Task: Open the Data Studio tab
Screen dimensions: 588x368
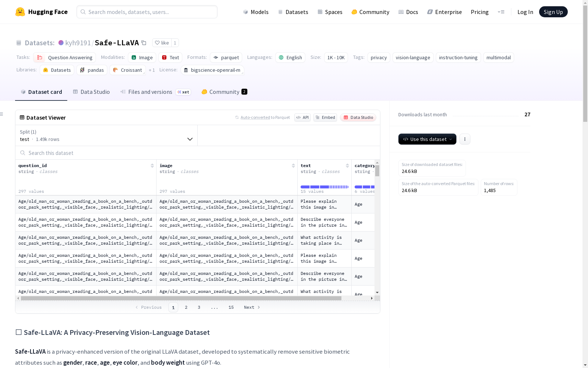Action: click(x=91, y=92)
